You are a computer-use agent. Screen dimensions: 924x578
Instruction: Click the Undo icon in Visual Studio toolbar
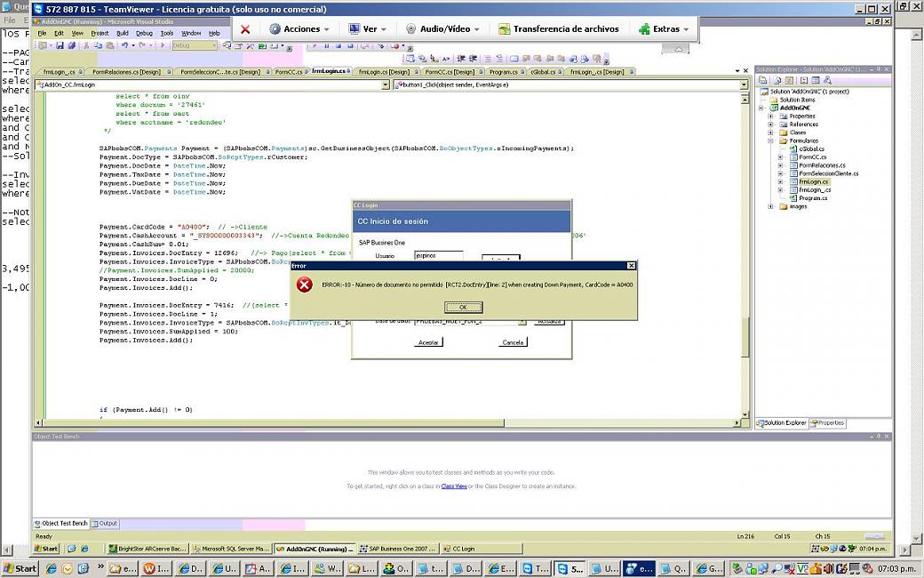tap(123, 45)
